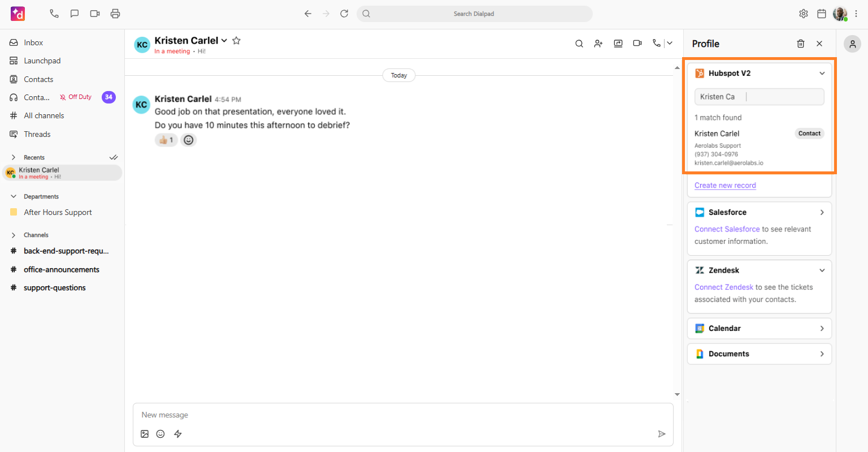Go back with the left arrow
This screenshot has width=868, height=452.
308,14
